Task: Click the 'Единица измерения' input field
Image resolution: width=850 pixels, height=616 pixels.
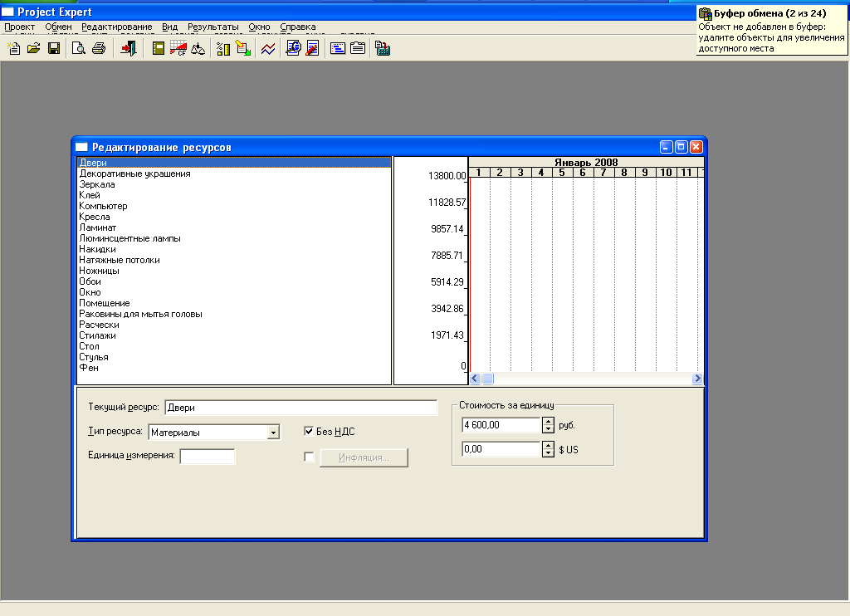Action: pos(208,456)
